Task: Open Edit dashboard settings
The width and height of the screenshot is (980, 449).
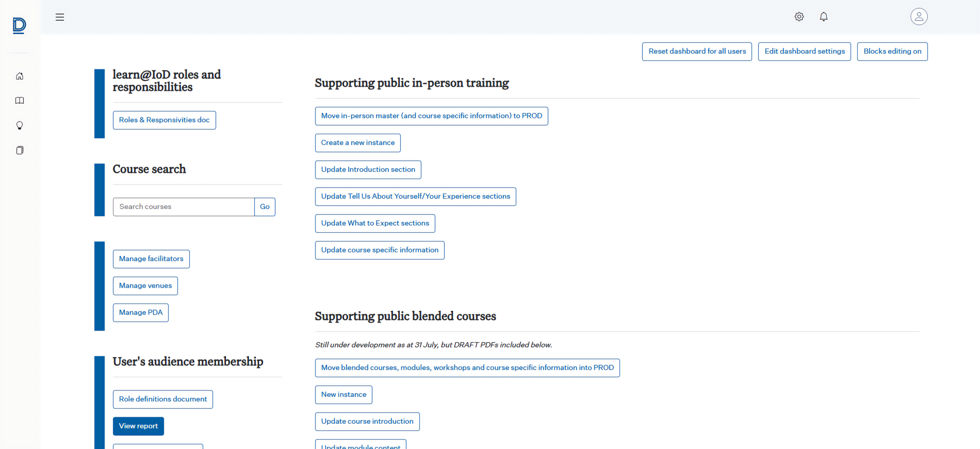Action: click(804, 51)
